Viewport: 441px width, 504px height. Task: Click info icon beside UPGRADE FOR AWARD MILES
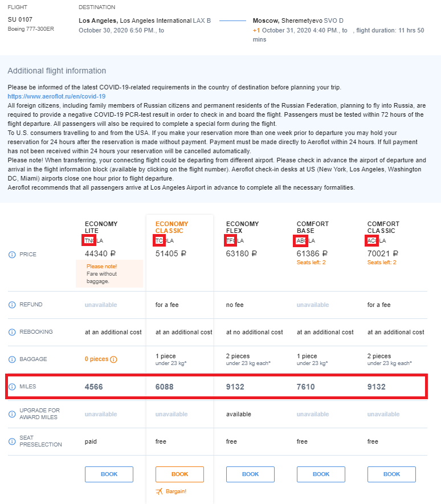pos(12,414)
